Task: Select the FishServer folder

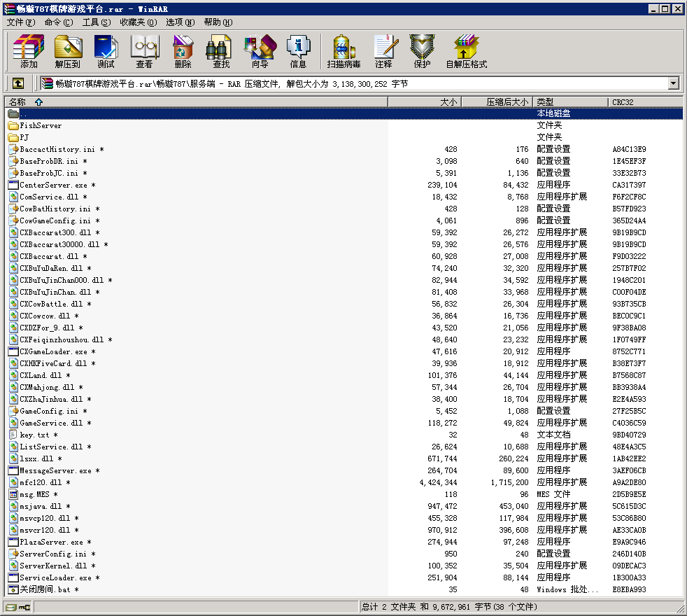Action: [41, 126]
